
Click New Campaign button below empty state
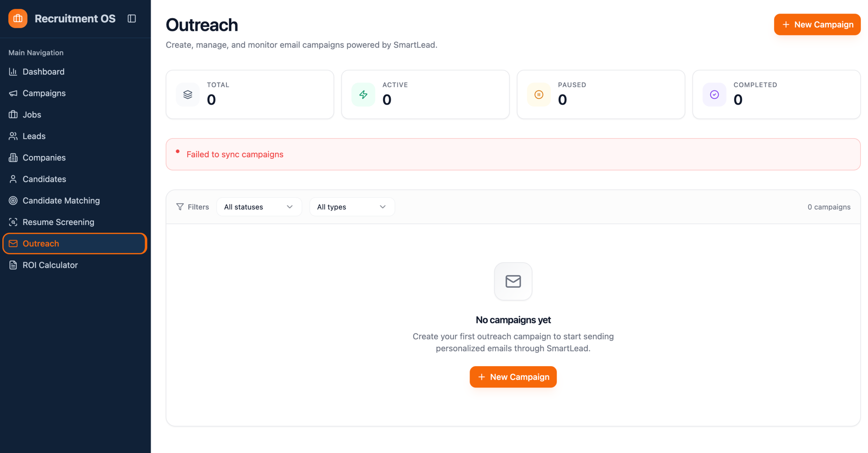click(x=513, y=377)
